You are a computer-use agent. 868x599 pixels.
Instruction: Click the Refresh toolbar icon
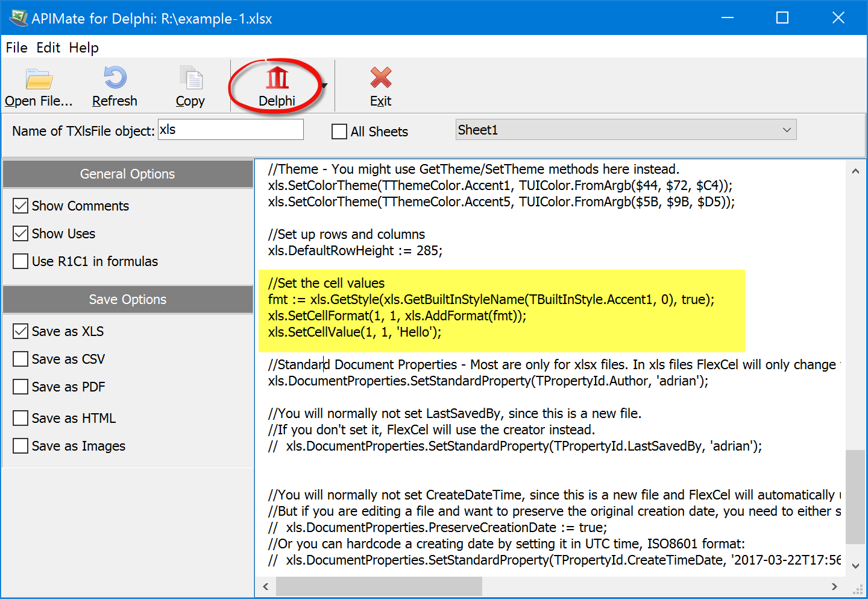coord(115,78)
